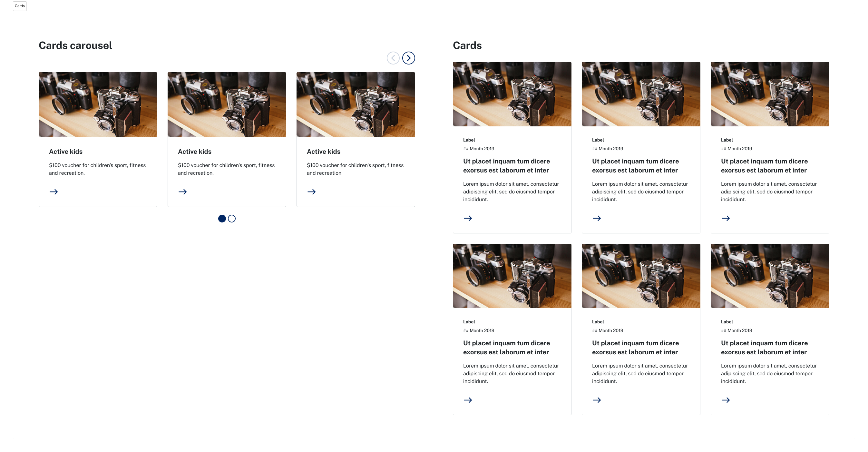868x452 pixels.
Task: Open camera image of bottom-right Cards grid card
Action: (770, 276)
